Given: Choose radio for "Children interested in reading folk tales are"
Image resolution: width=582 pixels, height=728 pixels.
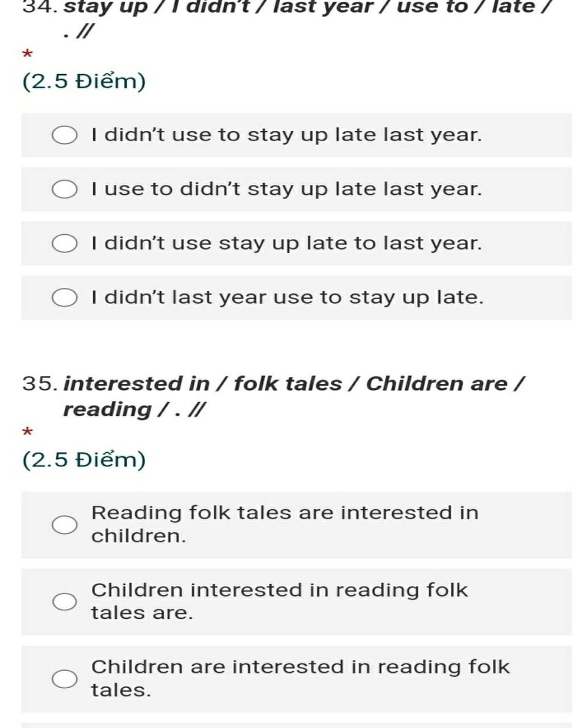Looking at the screenshot, I should click(65, 602).
